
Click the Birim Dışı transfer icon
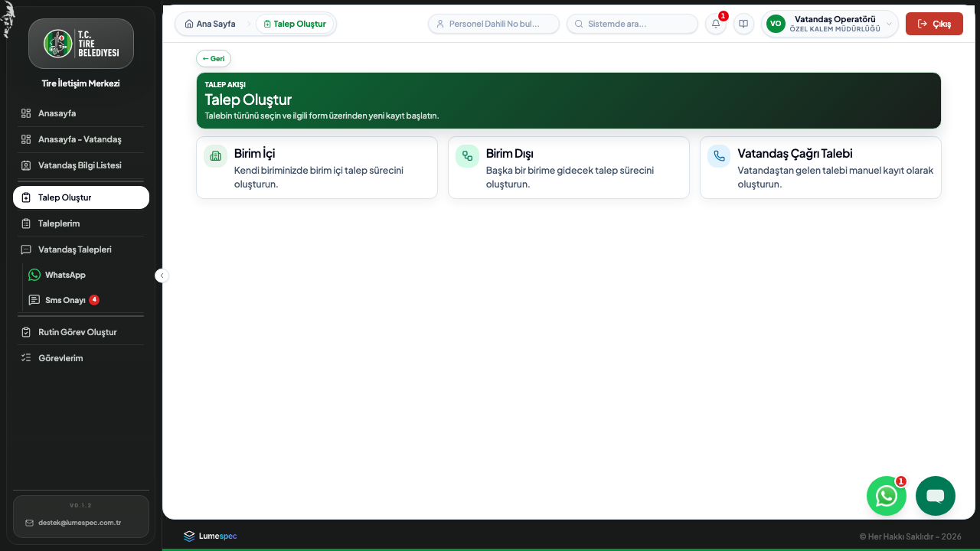pos(467,155)
